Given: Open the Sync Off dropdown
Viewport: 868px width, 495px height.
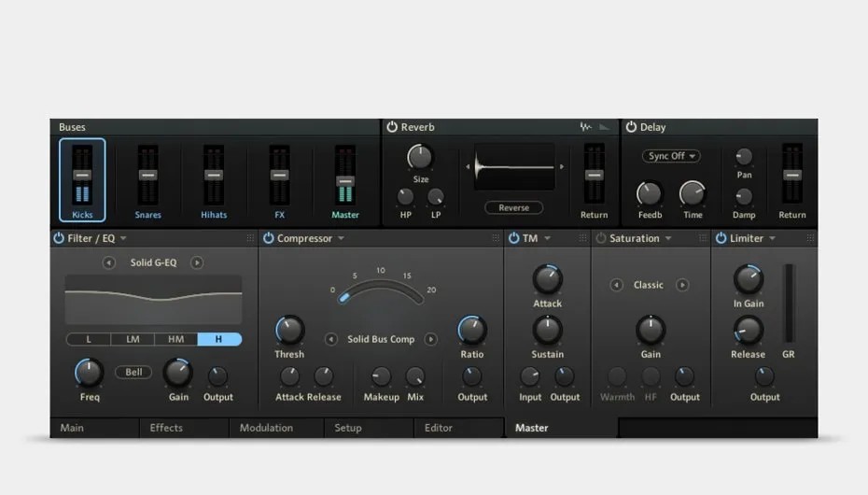Looking at the screenshot, I should click(x=670, y=156).
